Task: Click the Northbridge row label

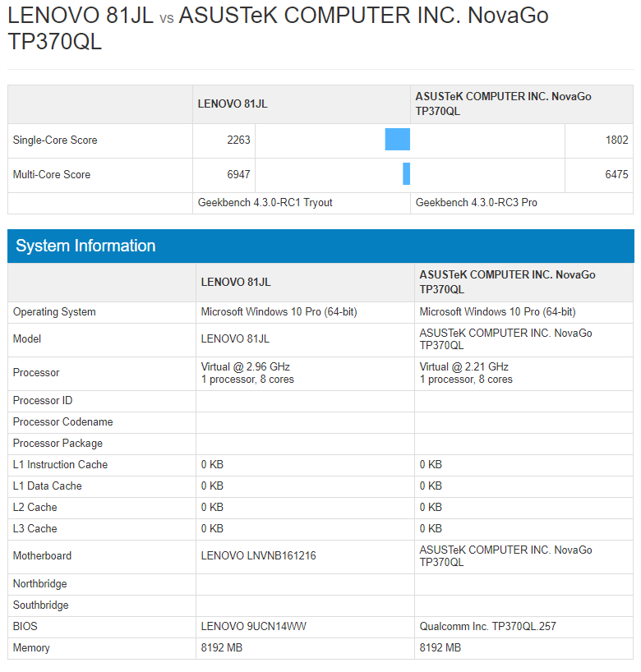Action: 40,584
